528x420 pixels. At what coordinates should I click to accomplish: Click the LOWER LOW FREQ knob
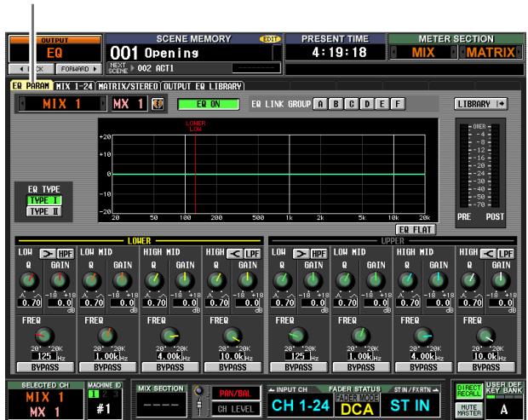tap(44, 336)
